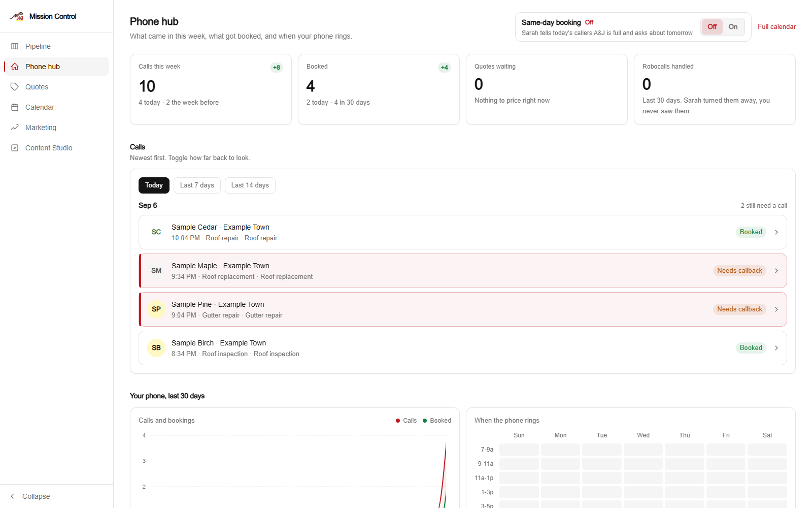Image resolution: width=812 pixels, height=508 pixels.
Task: Click 'Sample Maple · Example Town' name
Action: coord(220,266)
